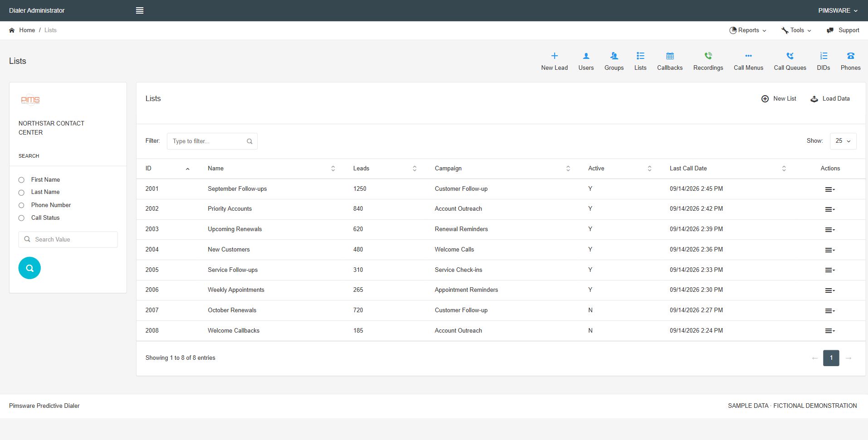Open actions menu for New Customers
The image size is (868, 440).
pos(830,250)
